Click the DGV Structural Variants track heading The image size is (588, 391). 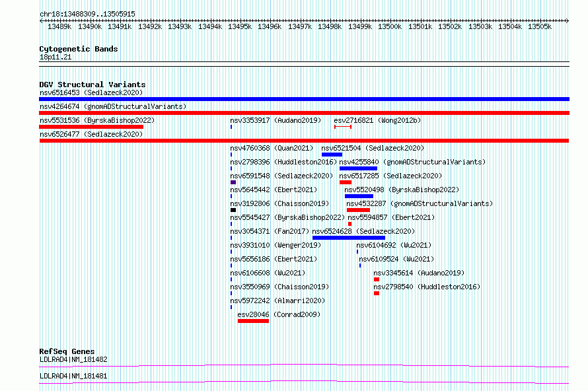tap(92, 85)
